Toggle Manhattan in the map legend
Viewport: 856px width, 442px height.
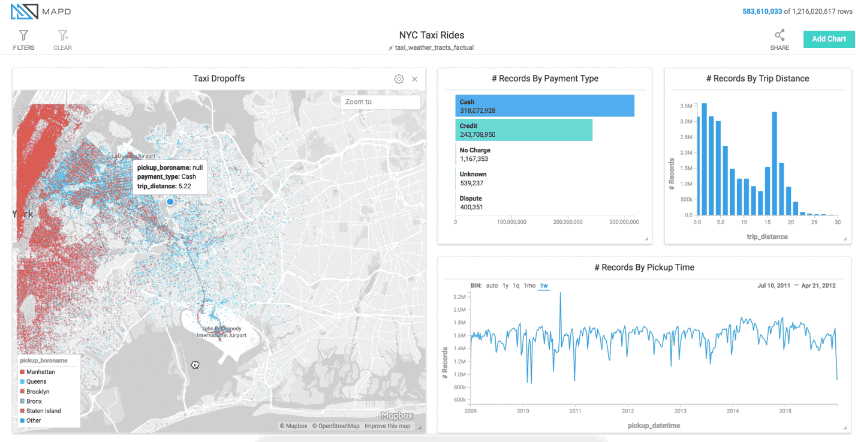(x=38, y=372)
